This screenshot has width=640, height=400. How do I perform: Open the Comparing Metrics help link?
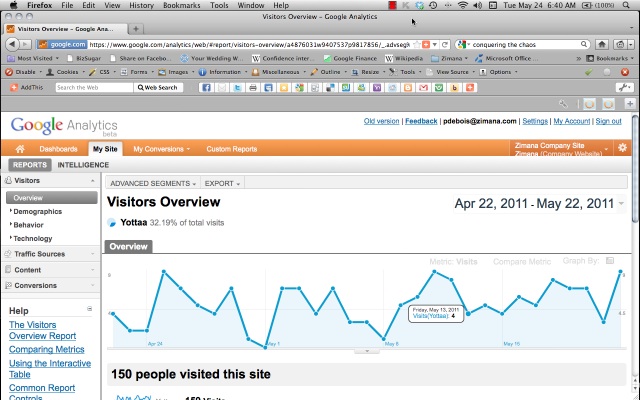click(x=47, y=349)
